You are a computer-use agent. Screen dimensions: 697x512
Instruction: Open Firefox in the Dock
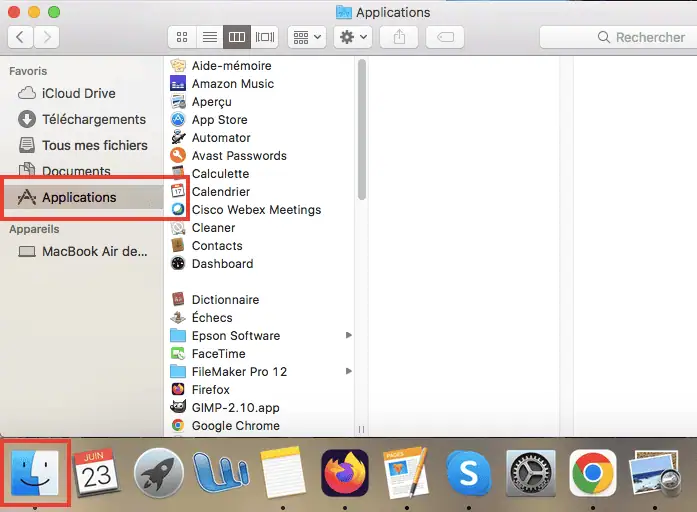coord(345,473)
